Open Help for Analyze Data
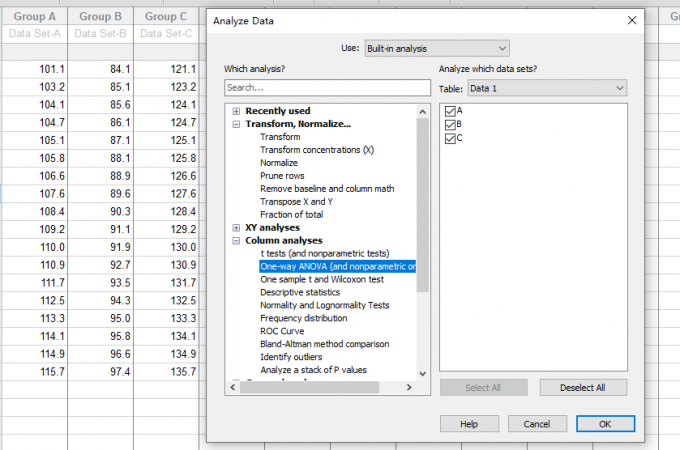Viewport: 680px width, 450px height. tap(469, 424)
